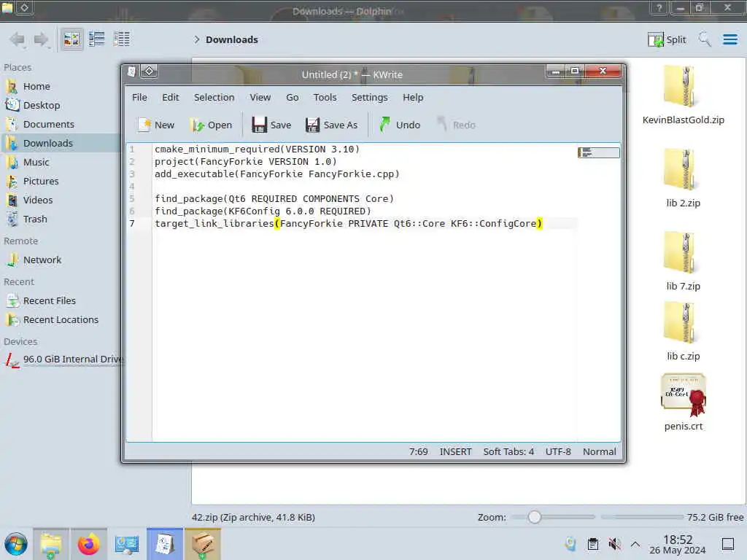The height and width of the screenshot is (560, 747).
Task: Open the clock showing 18:52
Action: (678, 544)
